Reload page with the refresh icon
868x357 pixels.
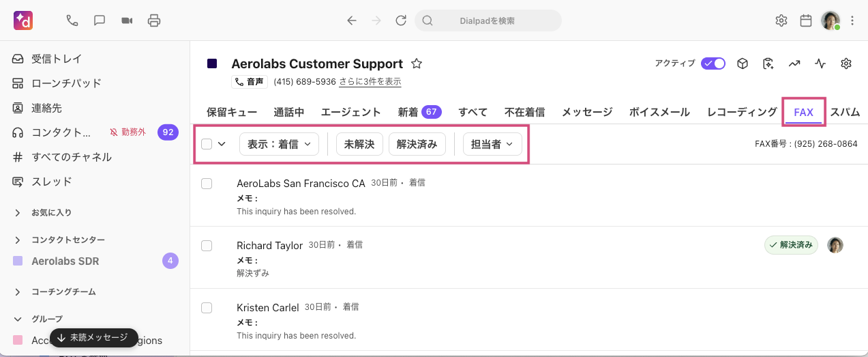(x=401, y=20)
